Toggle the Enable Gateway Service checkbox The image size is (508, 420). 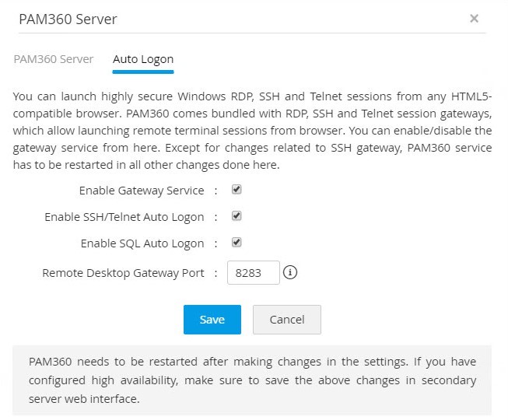[x=236, y=190]
